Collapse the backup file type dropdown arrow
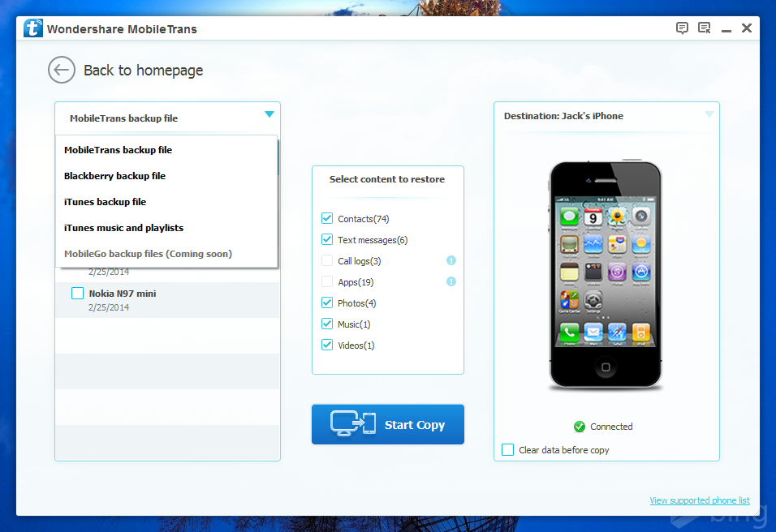Screen dimensions: 776x532 click(x=269, y=114)
